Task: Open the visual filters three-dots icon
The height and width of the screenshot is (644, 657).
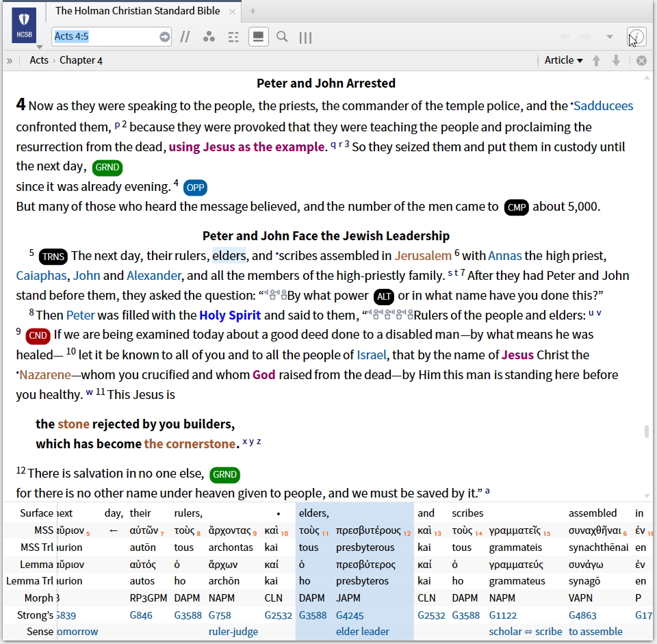Action: pyautogui.click(x=209, y=37)
